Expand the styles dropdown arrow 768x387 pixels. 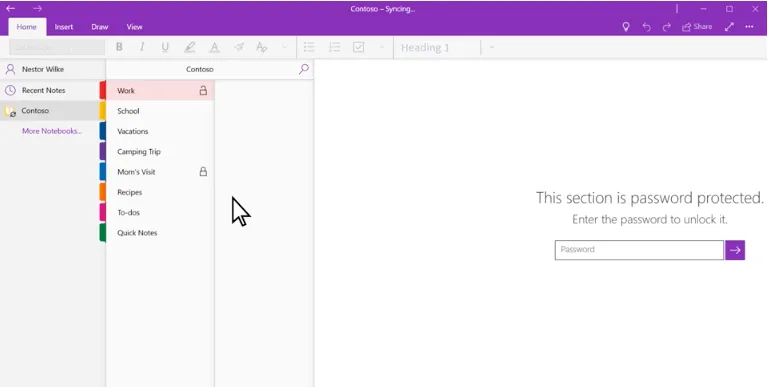[x=491, y=47]
